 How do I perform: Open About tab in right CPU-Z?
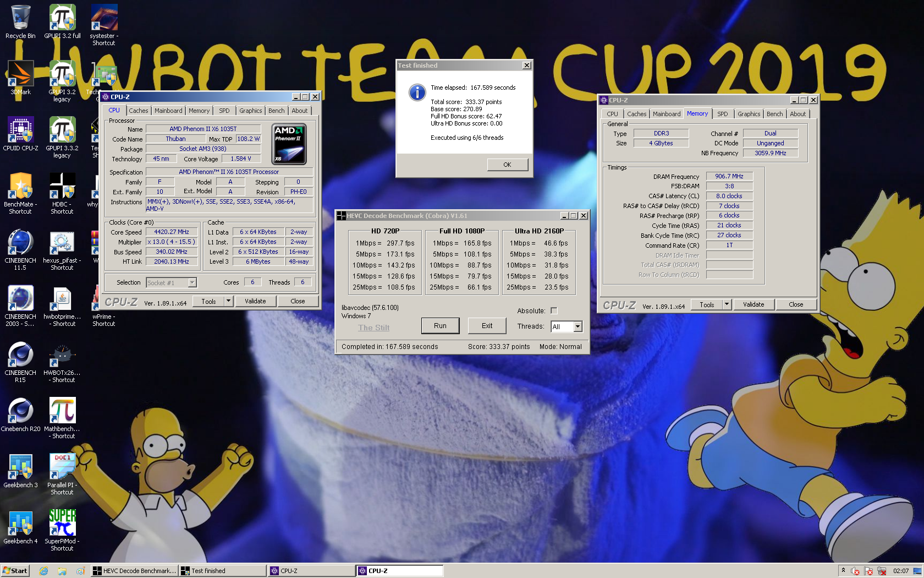[798, 114]
